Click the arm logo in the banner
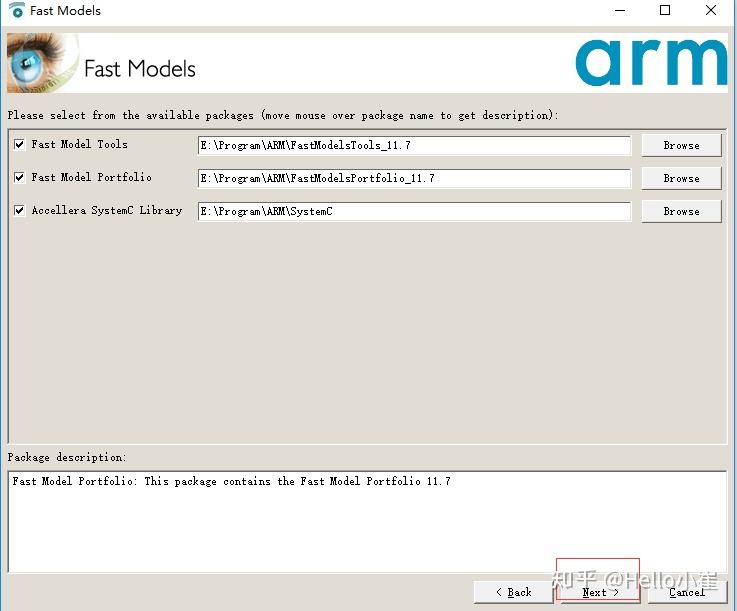Image resolution: width=737 pixels, height=611 pixels. [651, 62]
